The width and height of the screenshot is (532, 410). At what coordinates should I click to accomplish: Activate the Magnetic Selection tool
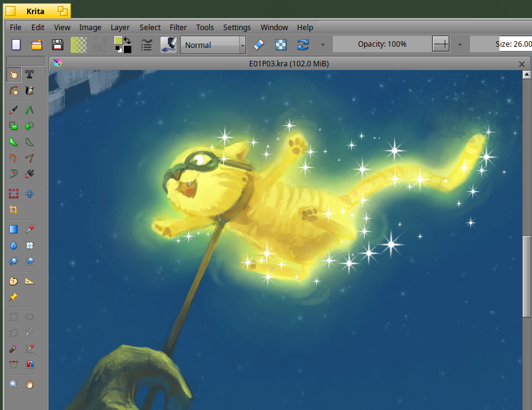[30, 365]
